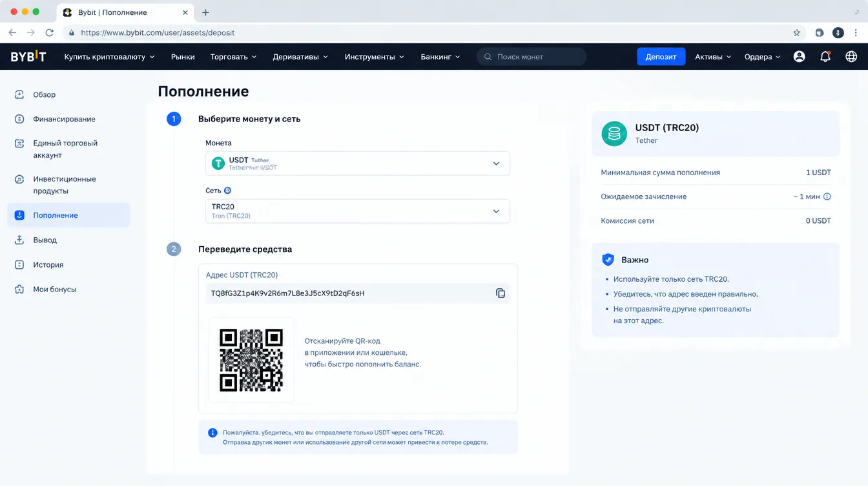Click the blue info icon in warning banner
The image size is (868, 486).
click(212, 432)
